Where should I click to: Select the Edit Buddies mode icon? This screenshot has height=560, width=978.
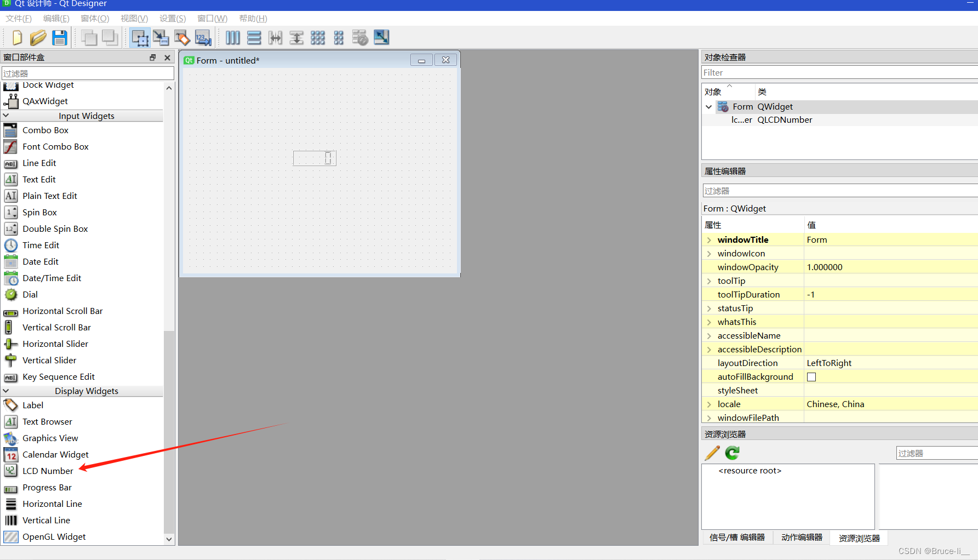pyautogui.click(x=182, y=38)
